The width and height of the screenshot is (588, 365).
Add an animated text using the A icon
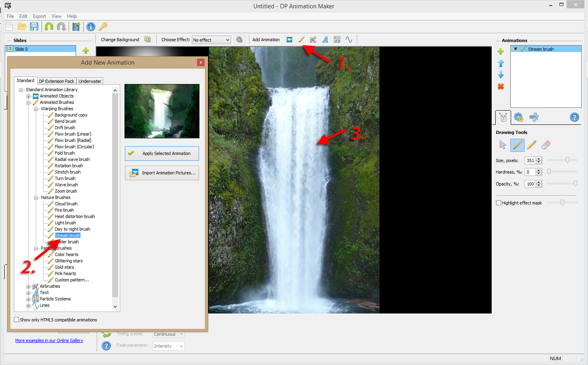(325, 39)
